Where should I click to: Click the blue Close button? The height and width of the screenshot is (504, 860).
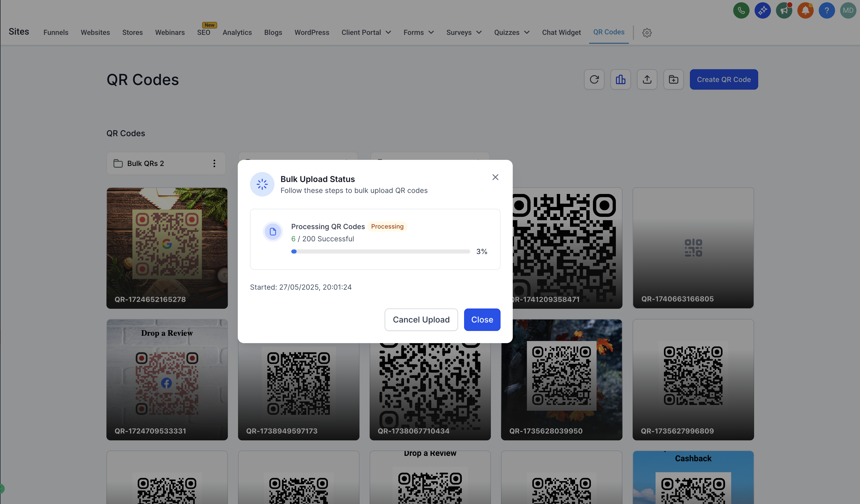(482, 320)
